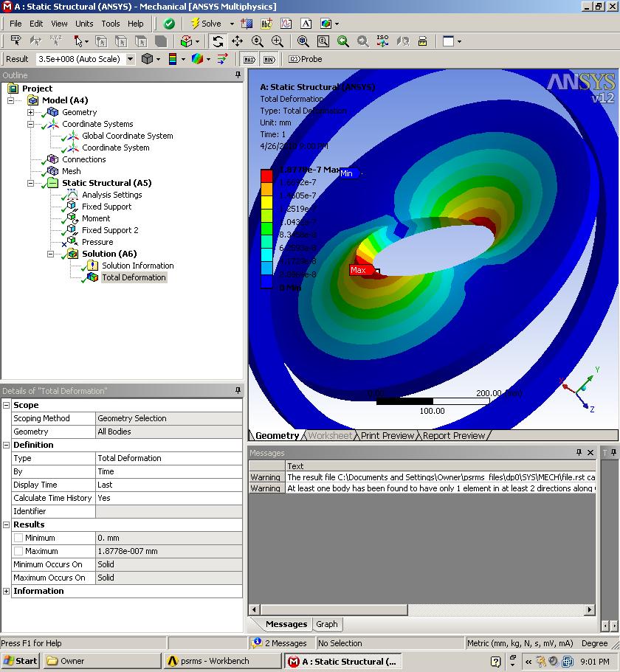Collapse the Scope section in Details
This screenshot has width=620, height=672.
click(7, 405)
